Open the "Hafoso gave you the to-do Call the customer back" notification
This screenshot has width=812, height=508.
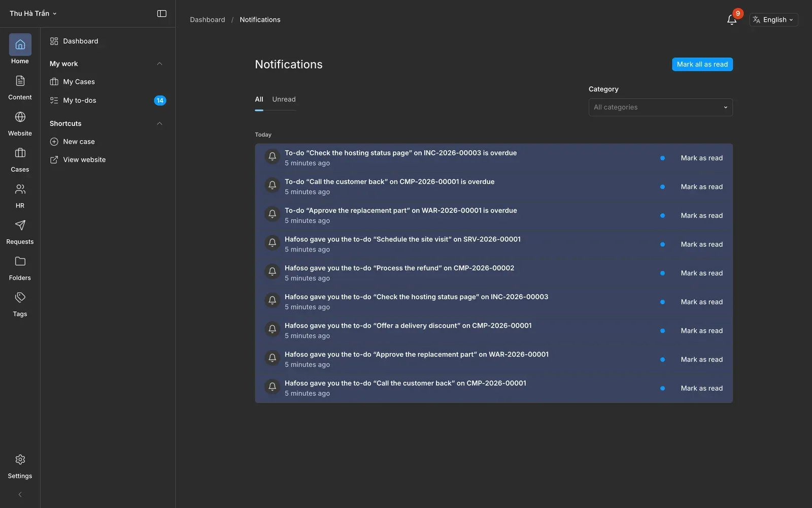pyautogui.click(x=494, y=388)
